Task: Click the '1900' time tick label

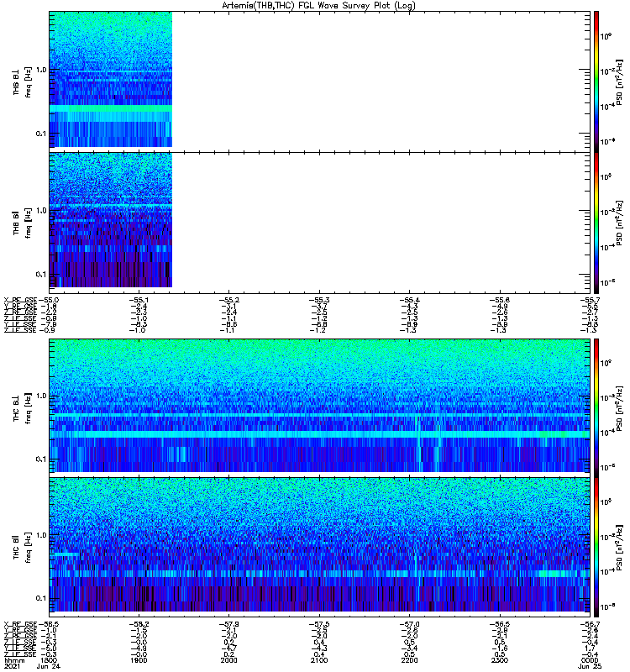Action: coord(139,660)
